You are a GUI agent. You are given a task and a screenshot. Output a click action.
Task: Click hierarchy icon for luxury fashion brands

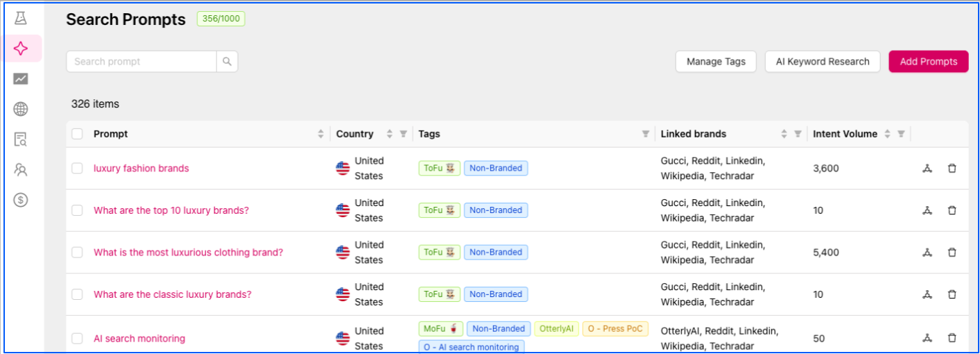(x=927, y=168)
